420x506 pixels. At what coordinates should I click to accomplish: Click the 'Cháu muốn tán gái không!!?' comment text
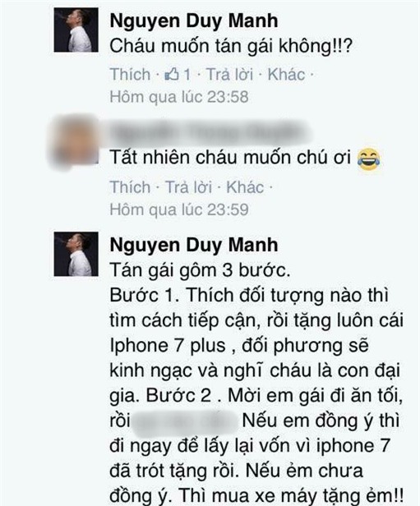(x=230, y=46)
